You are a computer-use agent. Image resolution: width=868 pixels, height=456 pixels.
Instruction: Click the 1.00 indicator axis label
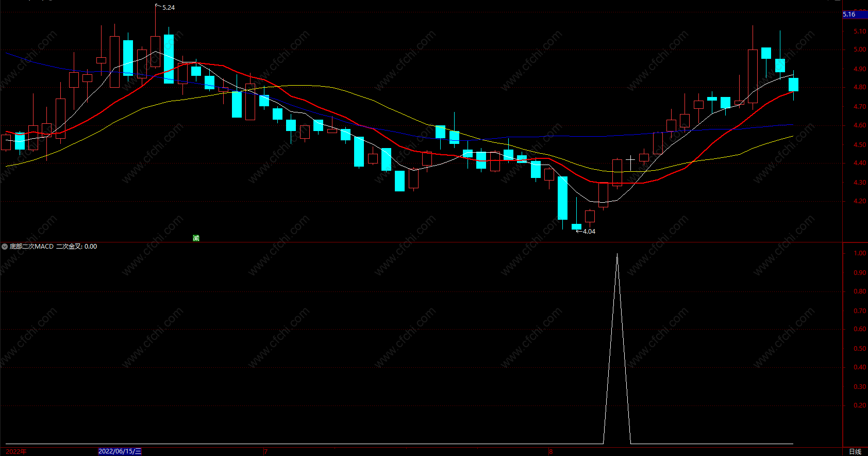[860, 253]
